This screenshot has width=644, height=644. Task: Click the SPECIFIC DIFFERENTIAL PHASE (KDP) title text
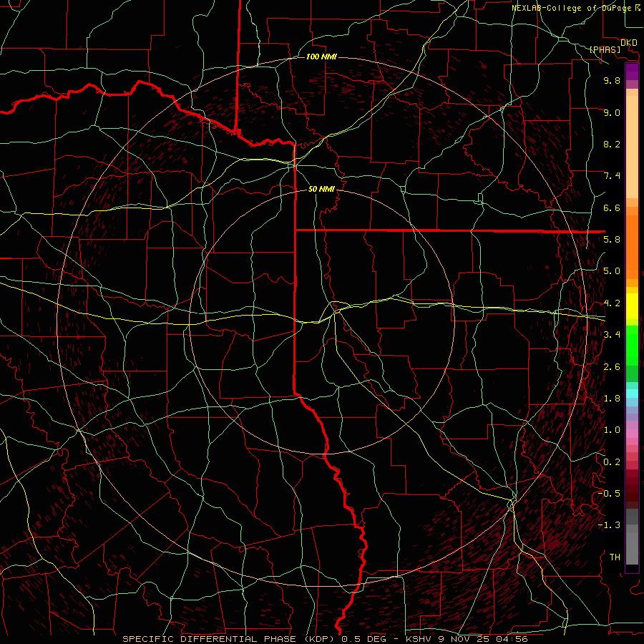pos(229,639)
